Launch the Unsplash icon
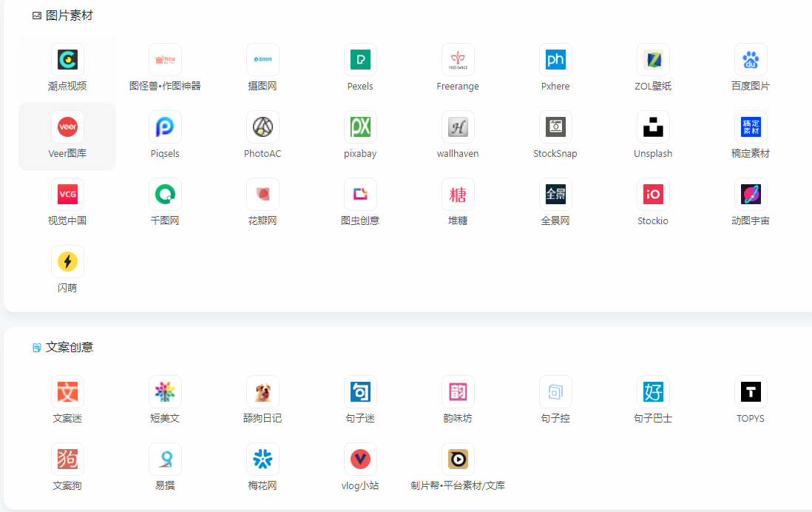Image resolution: width=812 pixels, height=512 pixels. [x=653, y=127]
